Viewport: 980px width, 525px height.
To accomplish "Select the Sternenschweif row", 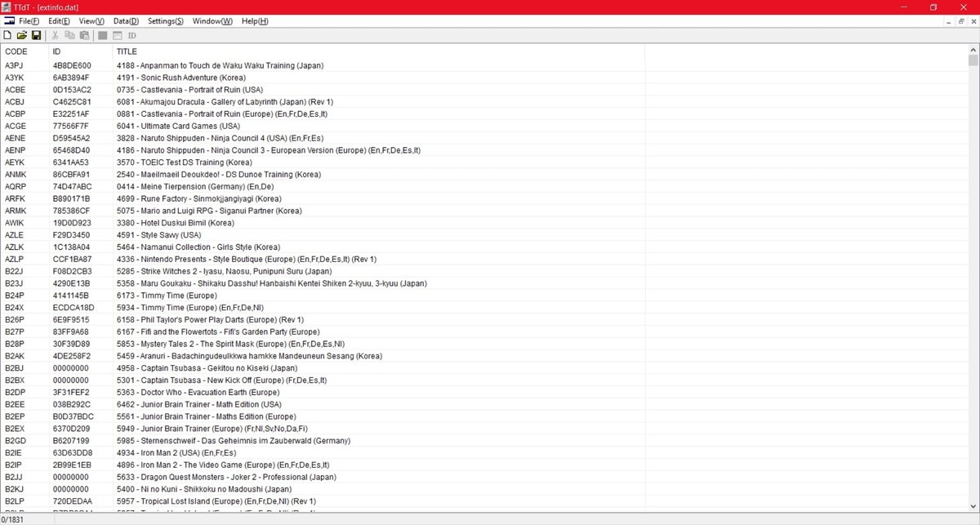I will coord(483,440).
